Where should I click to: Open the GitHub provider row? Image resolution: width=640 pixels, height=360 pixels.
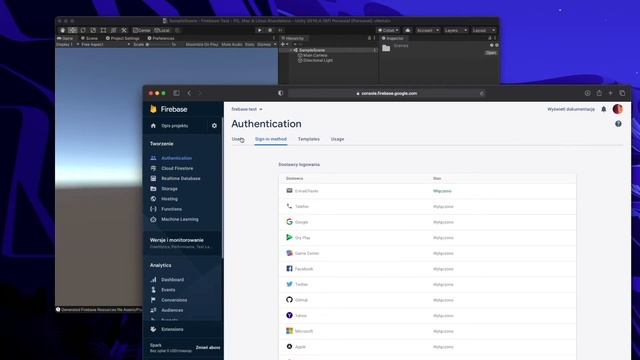tap(427, 300)
